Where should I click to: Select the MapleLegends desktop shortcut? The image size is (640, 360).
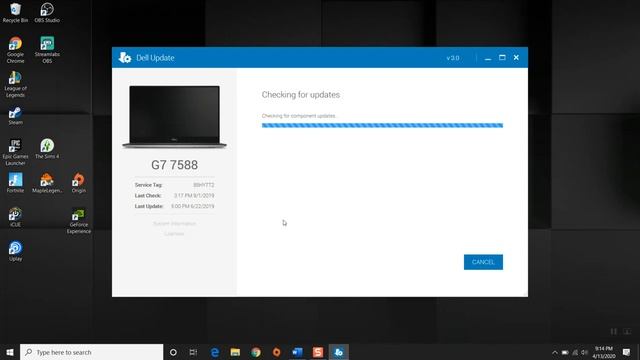point(47,183)
